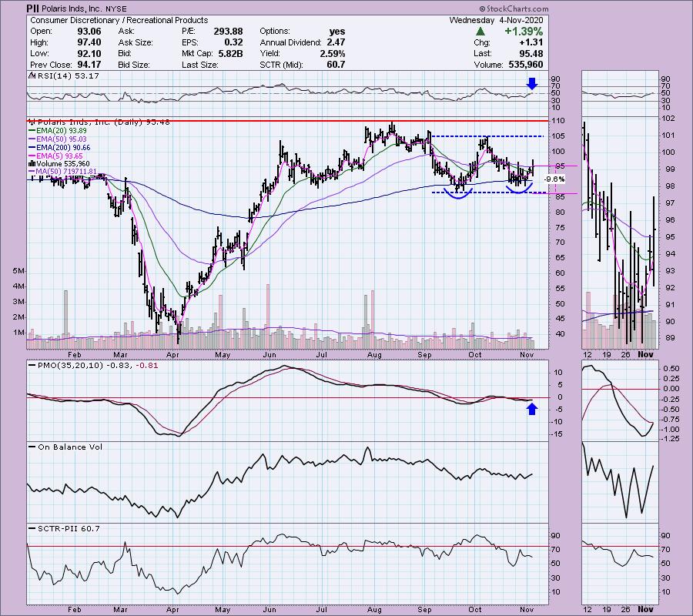
Task: Click the Open value 93.06
Action: coord(89,32)
